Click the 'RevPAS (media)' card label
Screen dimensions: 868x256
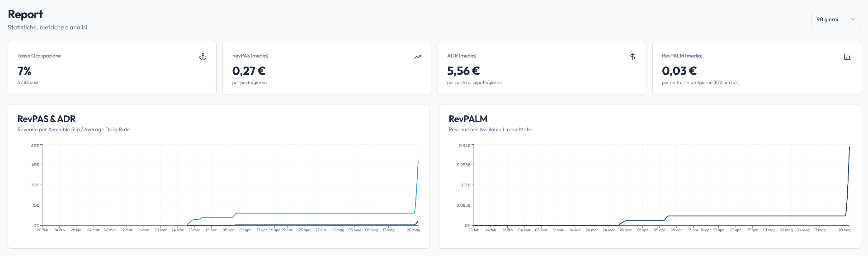(250, 56)
